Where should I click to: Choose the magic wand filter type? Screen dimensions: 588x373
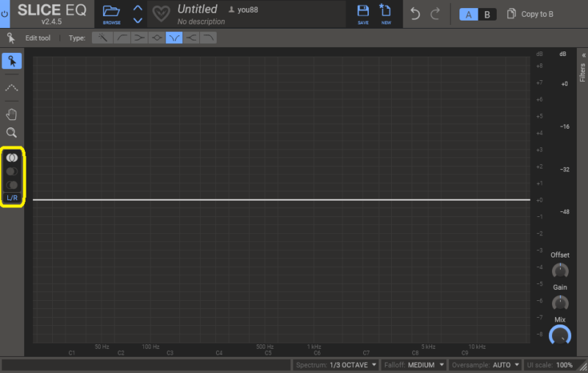click(x=102, y=38)
